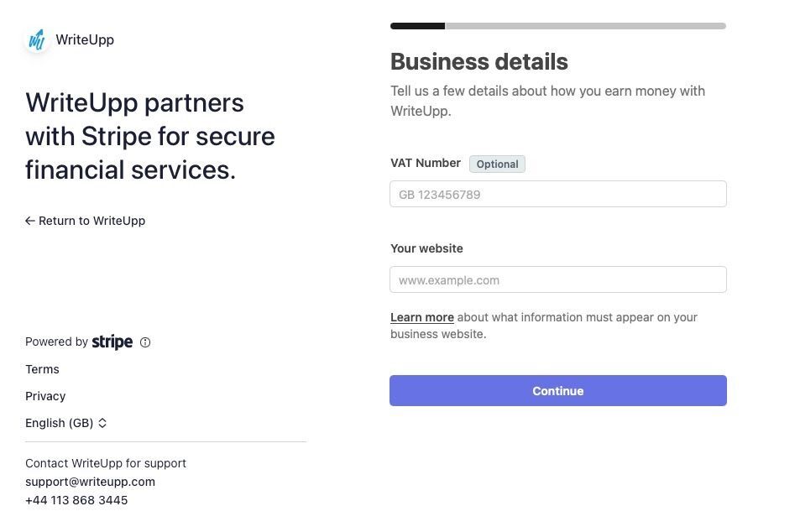Open the Privacy link

(45, 396)
